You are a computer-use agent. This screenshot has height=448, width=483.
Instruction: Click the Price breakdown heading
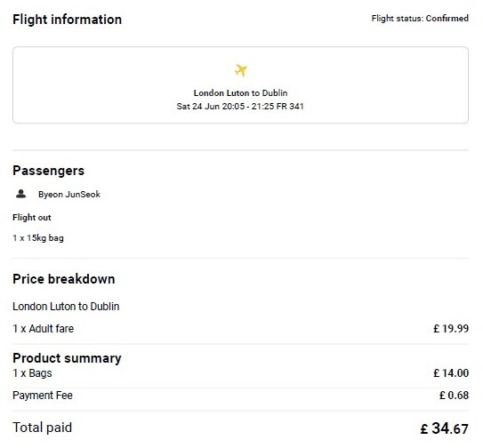(x=64, y=279)
